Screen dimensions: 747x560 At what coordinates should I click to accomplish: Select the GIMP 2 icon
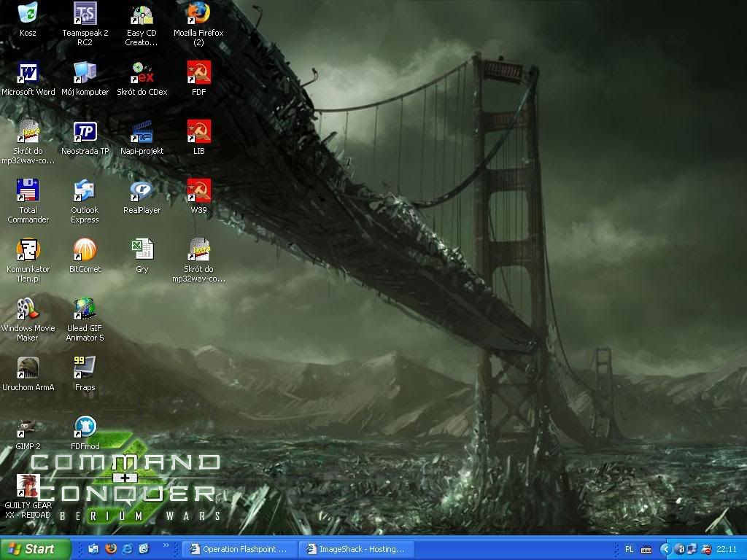point(28,427)
